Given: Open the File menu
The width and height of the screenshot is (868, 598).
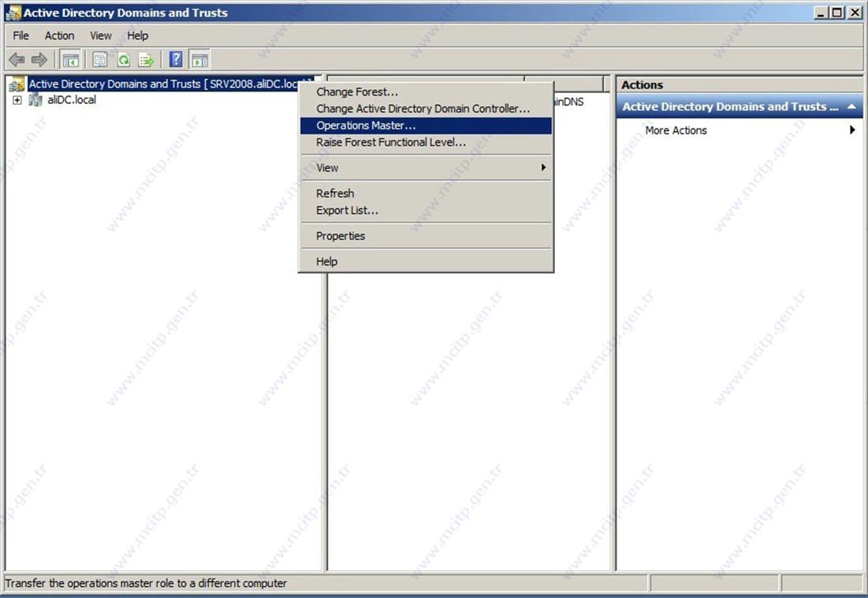Looking at the screenshot, I should click(x=21, y=36).
